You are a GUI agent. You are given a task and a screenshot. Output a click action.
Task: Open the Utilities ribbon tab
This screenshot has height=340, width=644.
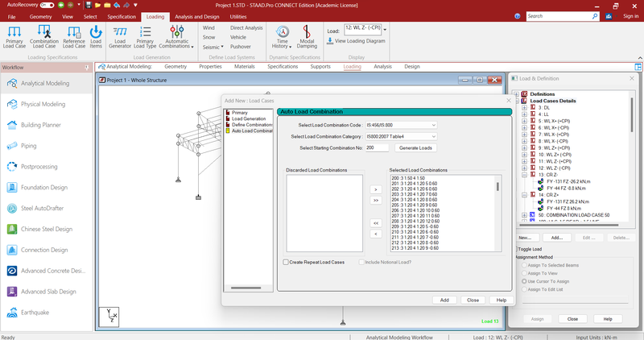tap(238, 17)
